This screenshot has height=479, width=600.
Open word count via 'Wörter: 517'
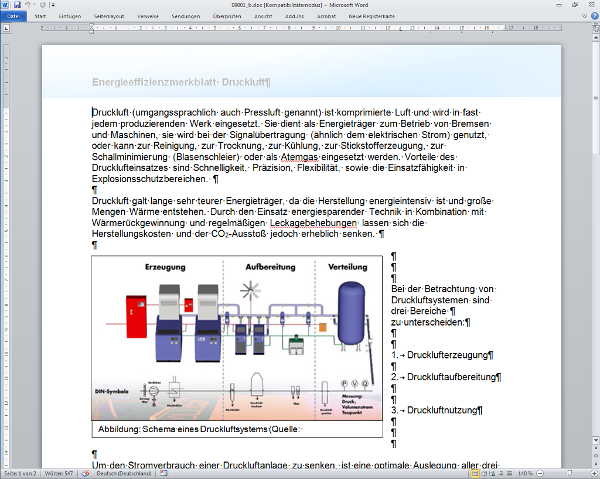tap(59, 472)
